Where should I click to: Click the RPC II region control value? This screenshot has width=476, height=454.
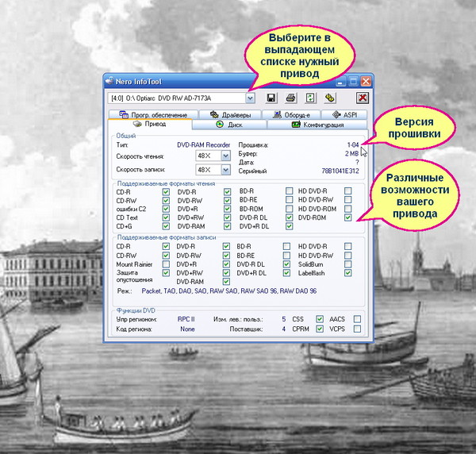click(x=186, y=319)
